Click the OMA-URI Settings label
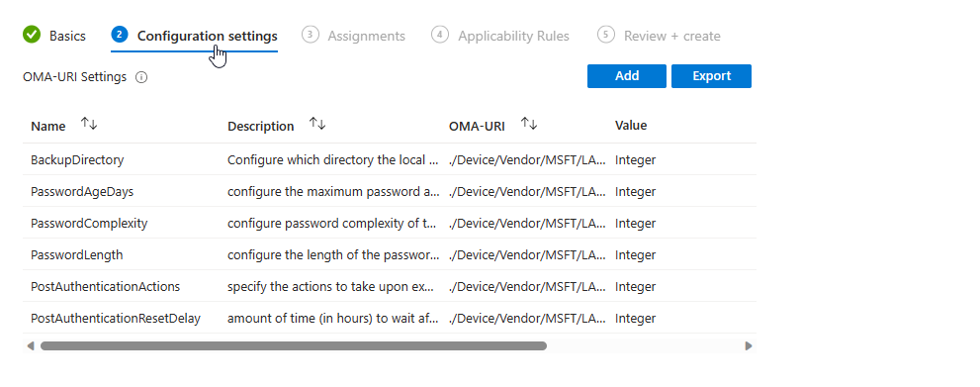Screen dimensions: 980x387 coord(74,77)
